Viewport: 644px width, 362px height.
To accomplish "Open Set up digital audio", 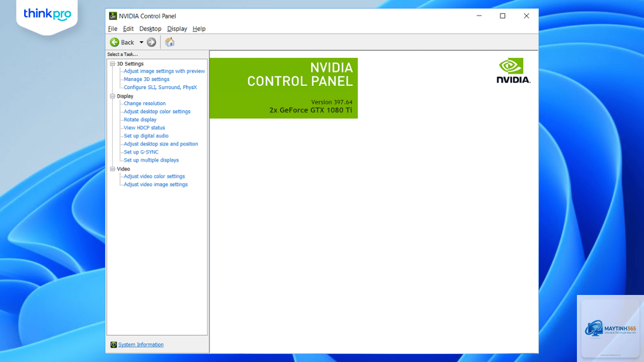I will click(146, 136).
